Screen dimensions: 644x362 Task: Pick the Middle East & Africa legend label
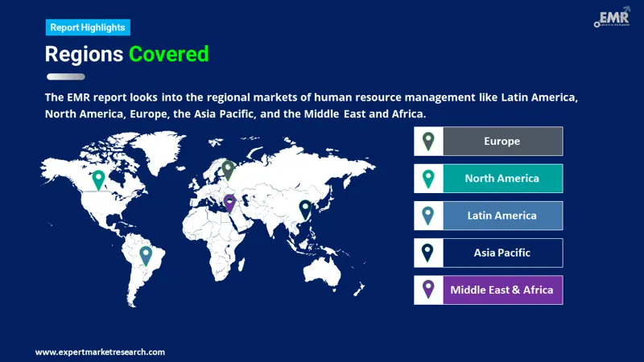tap(502, 290)
